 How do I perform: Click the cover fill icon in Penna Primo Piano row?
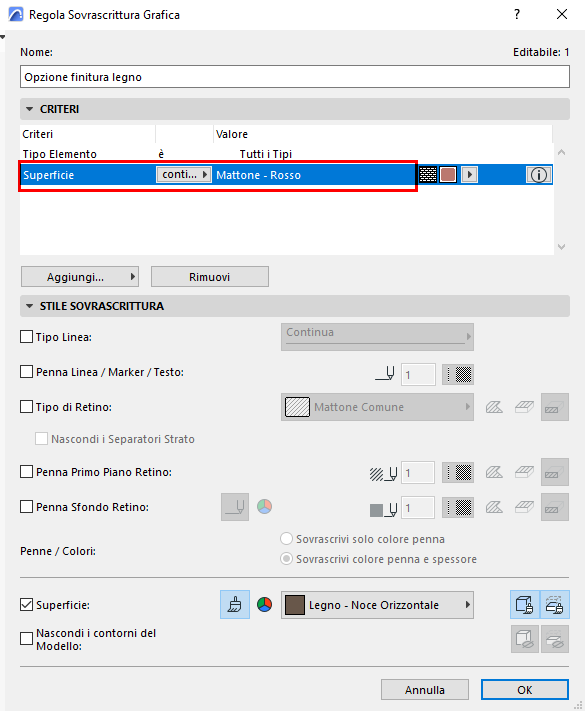pos(524,472)
